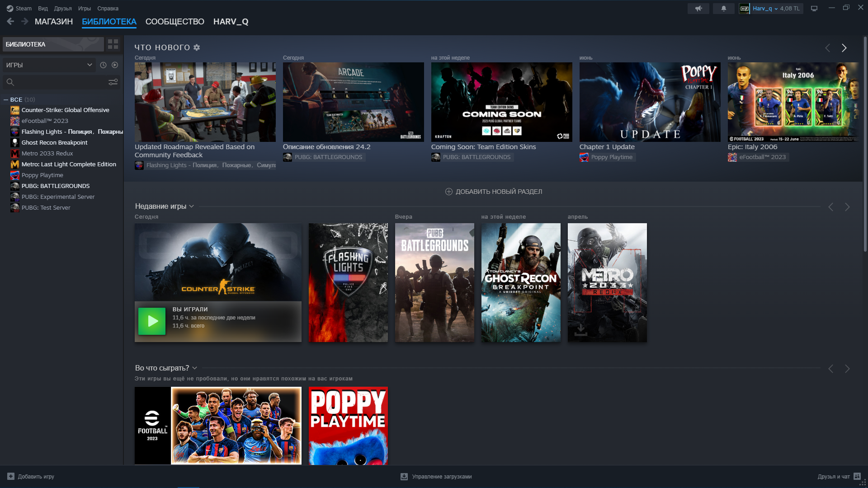Screen dimensions: 868x488
Task: Switch to the СООБЩЕСТВО tab
Action: [175, 22]
